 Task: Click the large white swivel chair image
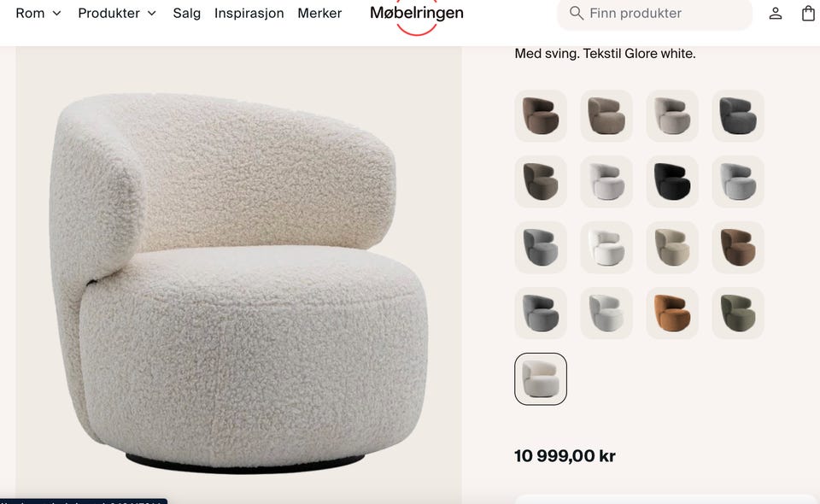(x=238, y=275)
